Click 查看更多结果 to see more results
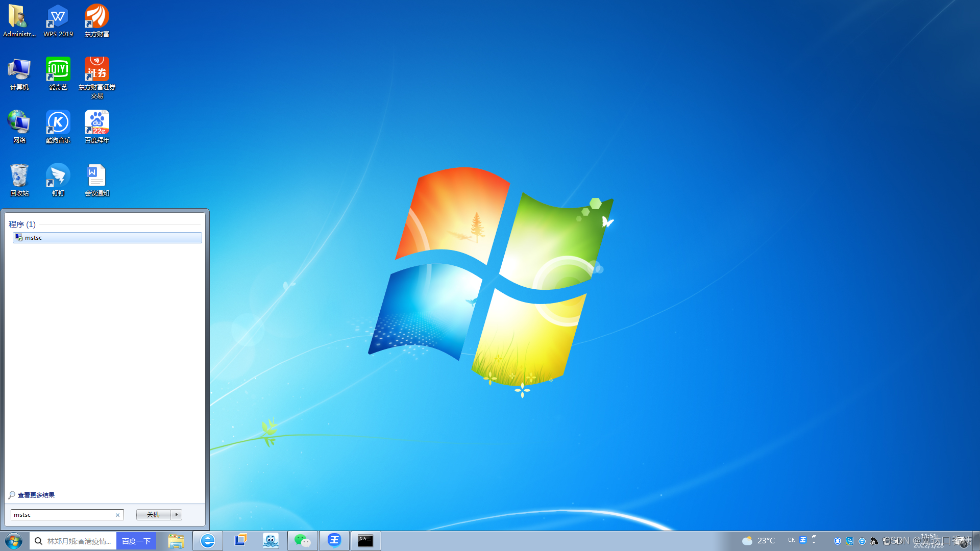The image size is (980, 551). click(x=36, y=495)
